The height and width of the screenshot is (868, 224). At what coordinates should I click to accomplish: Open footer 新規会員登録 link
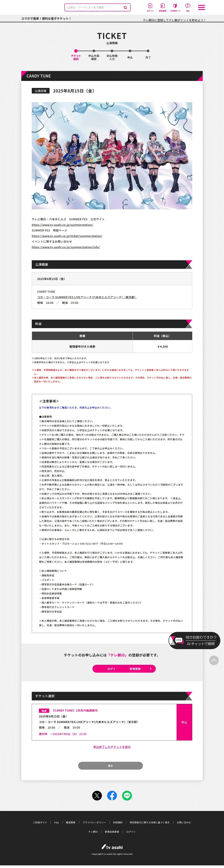click(x=112, y=832)
